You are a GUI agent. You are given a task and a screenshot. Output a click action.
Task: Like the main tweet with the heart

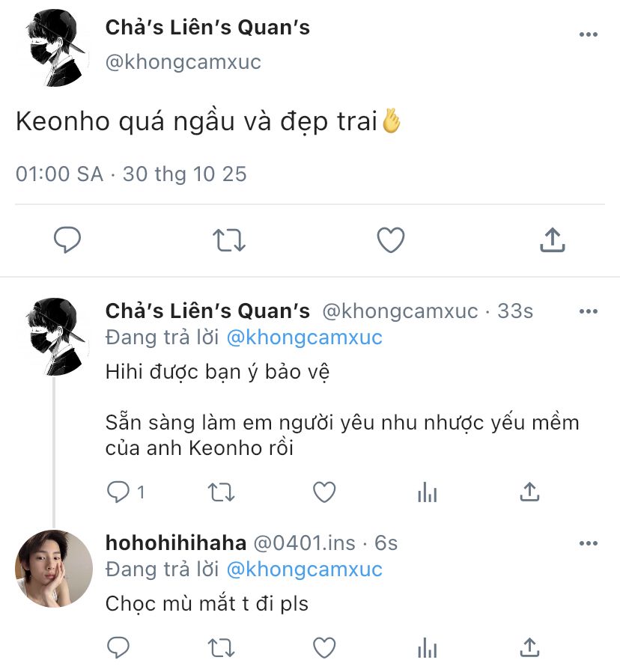(390, 240)
